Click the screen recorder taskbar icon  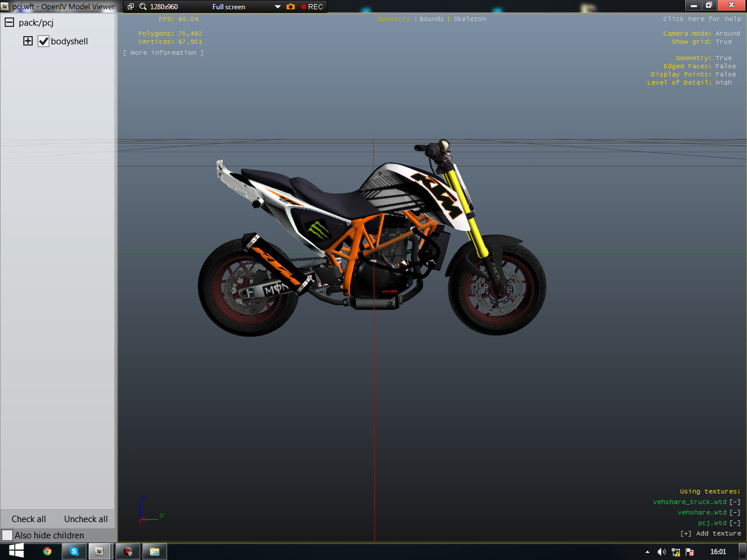[x=128, y=551]
